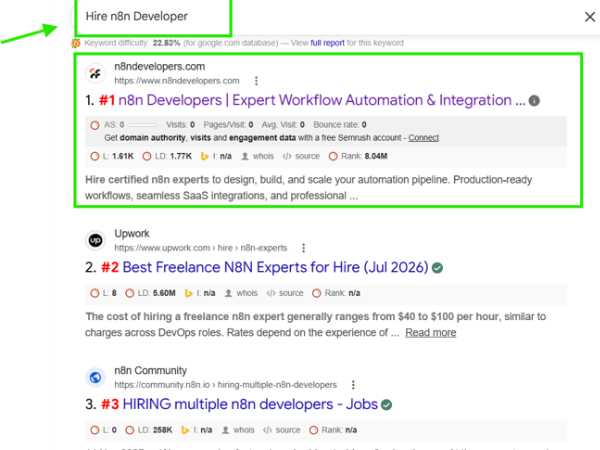
Task: Click the L: 0 metric in n8n Community row
Action: 103,430
